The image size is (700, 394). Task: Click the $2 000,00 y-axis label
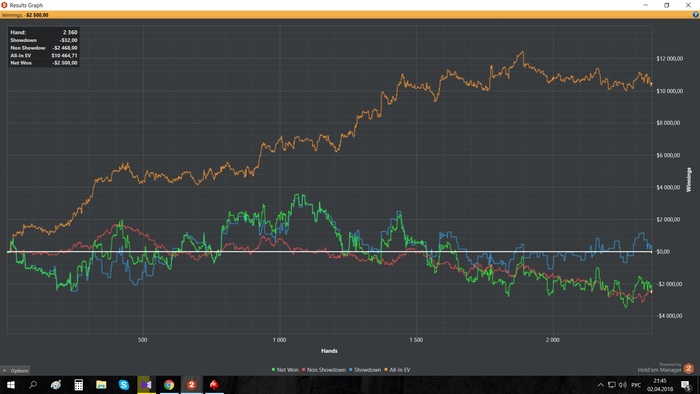click(x=668, y=219)
